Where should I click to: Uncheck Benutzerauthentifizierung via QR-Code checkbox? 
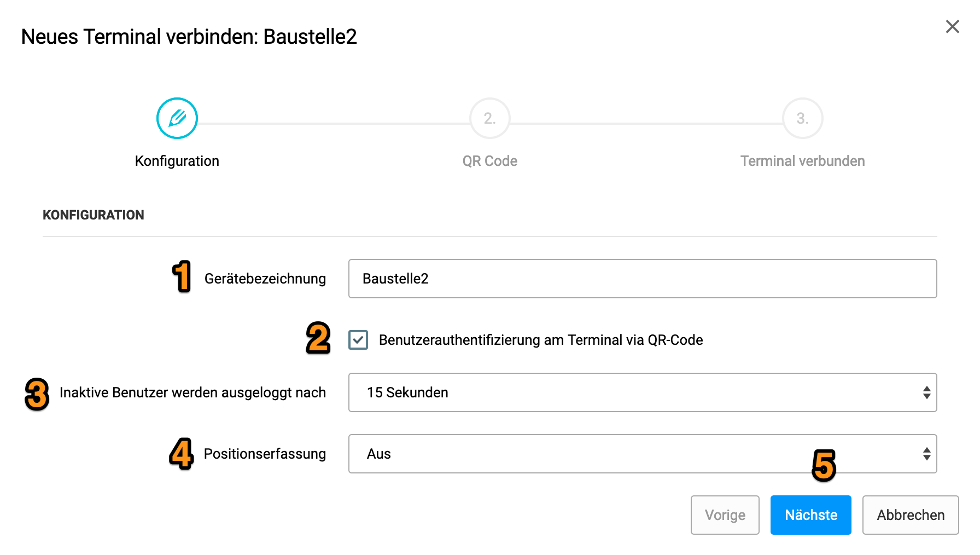click(358, 340)
